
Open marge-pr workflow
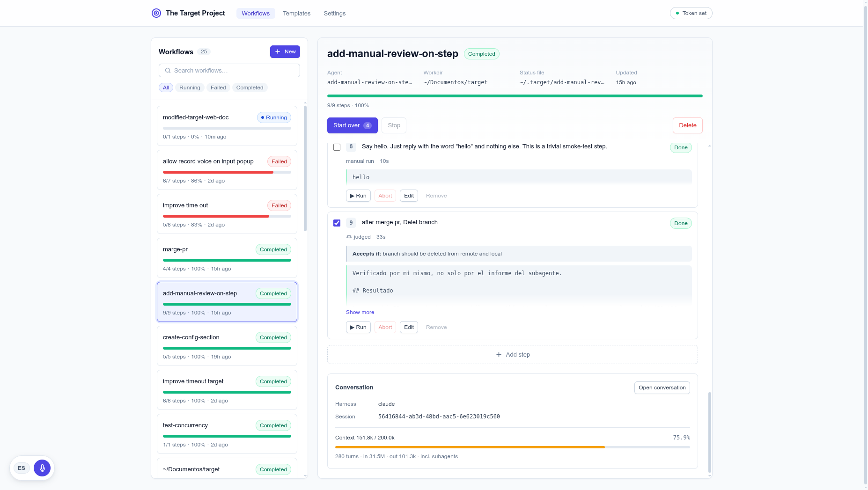point(227,258)
